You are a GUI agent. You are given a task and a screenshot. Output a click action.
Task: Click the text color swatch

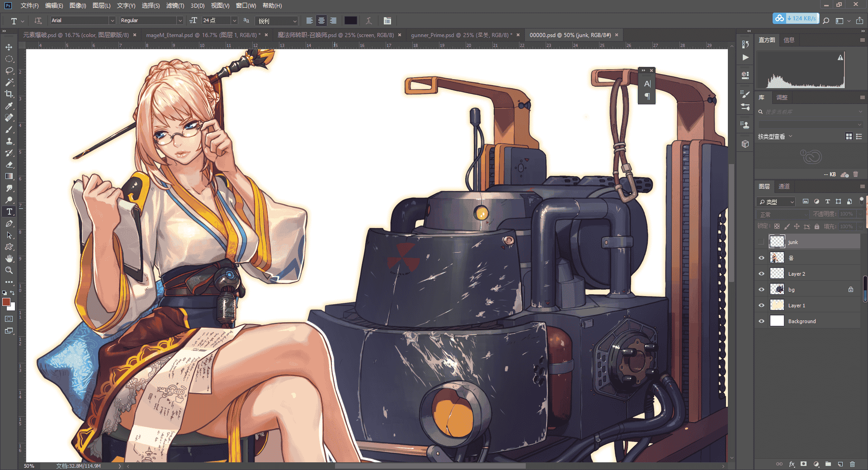point(351,20)
